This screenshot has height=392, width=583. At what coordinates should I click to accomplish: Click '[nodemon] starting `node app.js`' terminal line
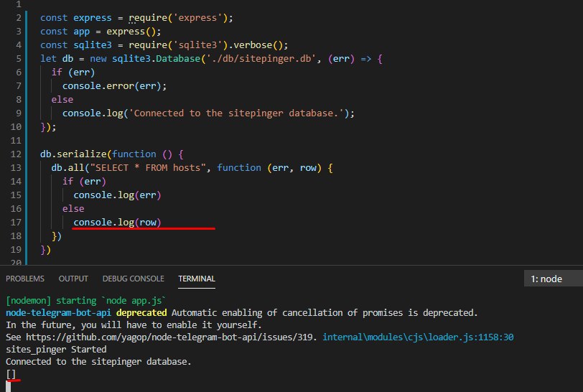tap(86, 300)
